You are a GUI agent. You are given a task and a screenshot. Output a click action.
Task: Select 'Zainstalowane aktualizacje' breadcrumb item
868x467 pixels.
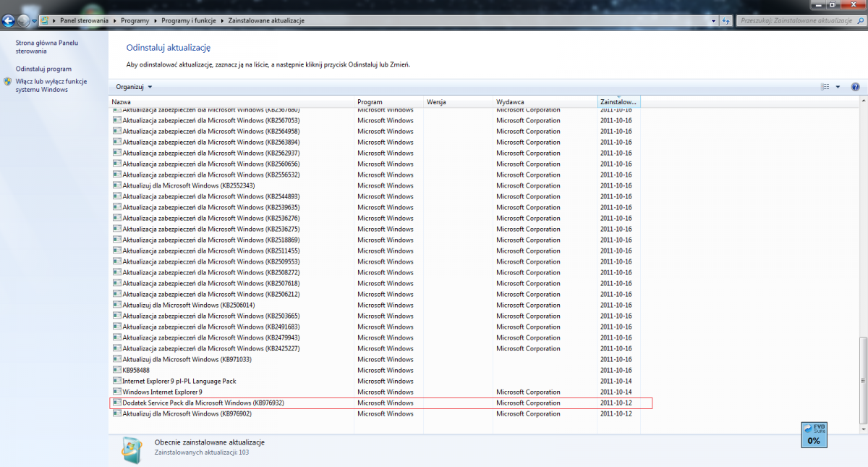click(x=266, y=21)
